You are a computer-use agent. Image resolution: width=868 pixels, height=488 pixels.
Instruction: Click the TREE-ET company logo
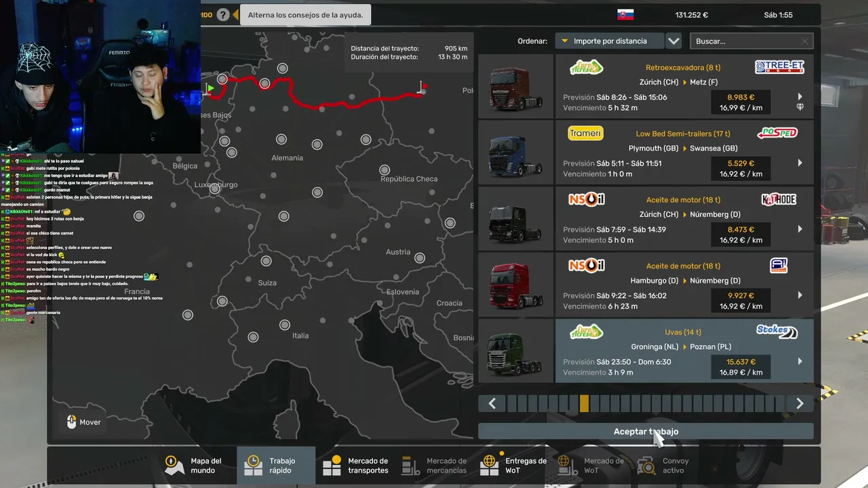point(779,67)
